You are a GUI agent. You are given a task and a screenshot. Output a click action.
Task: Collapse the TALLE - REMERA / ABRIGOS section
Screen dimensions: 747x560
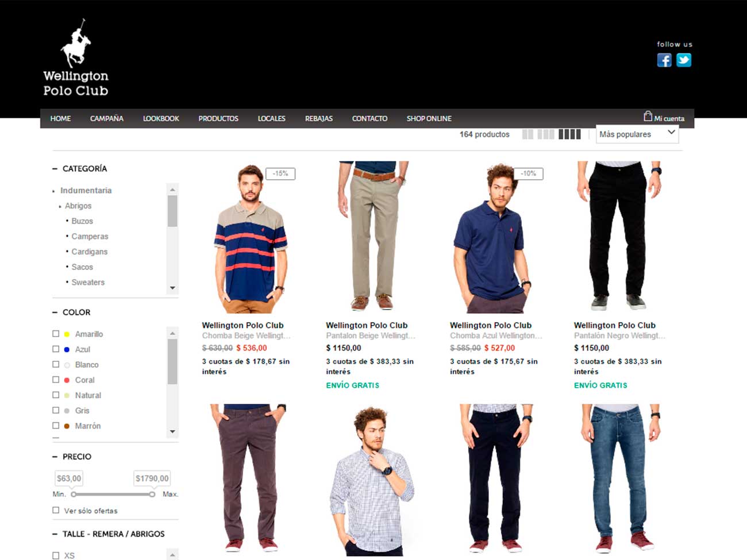click(55, 534)
